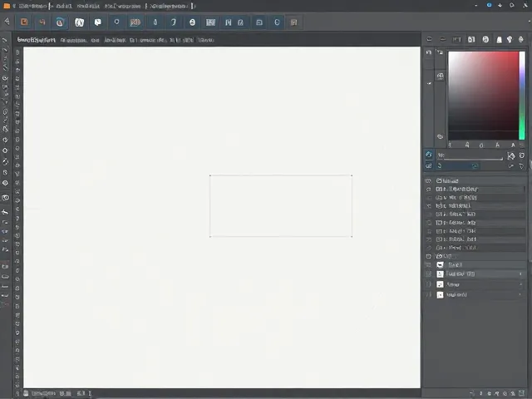Click the red crossed-rectangle icon in the main toolbar

pos(135,22)
